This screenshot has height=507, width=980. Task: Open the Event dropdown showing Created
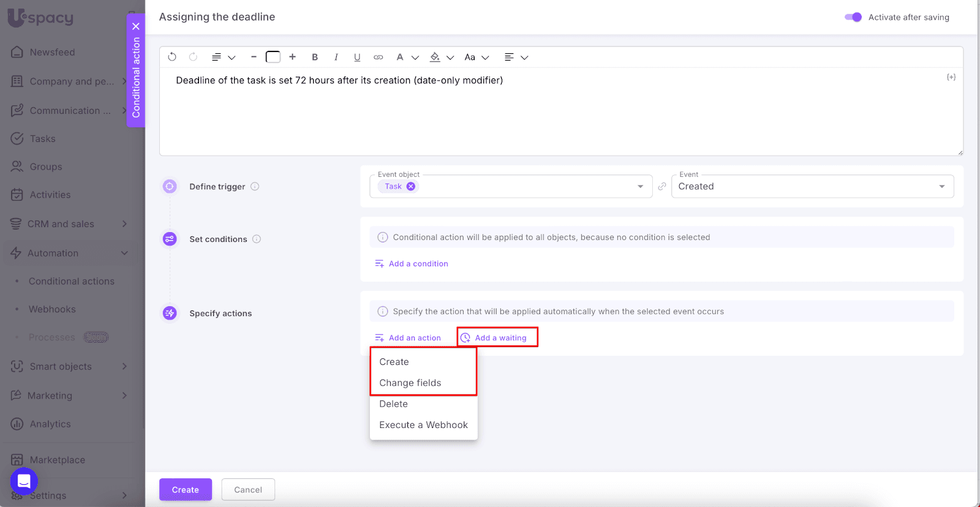click(x=812, y=187)
